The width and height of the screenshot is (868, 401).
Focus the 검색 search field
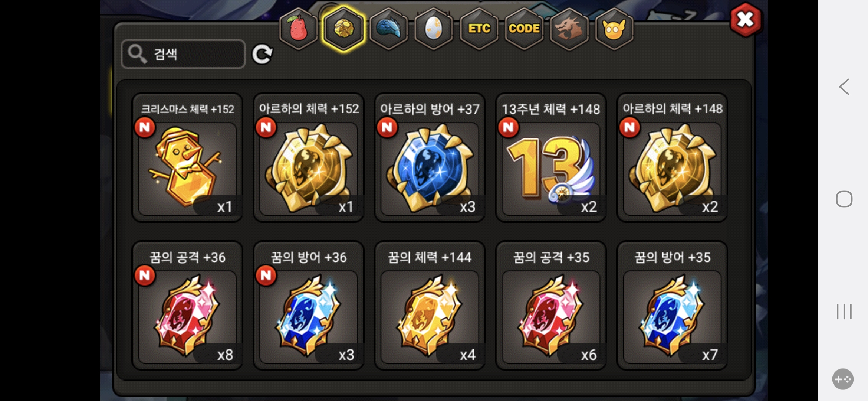[183, 54]
